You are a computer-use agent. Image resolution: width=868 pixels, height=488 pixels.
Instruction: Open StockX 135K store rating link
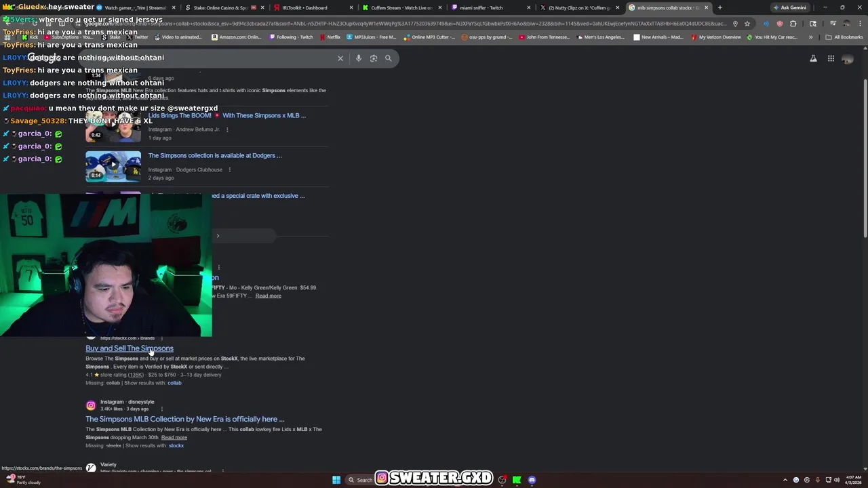[x=136, y=375]
